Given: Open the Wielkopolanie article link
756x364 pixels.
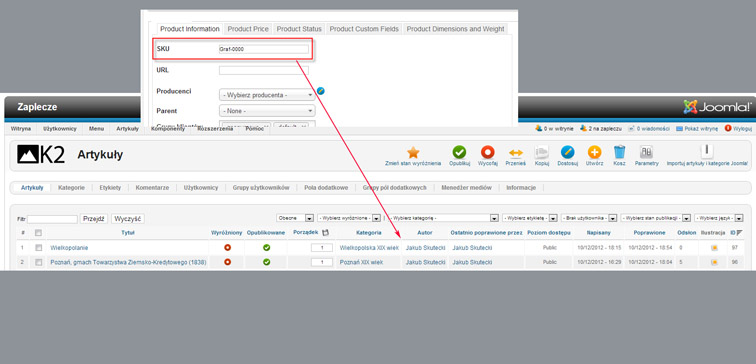Looking at the screenshot, I should [x=69, y=248].
